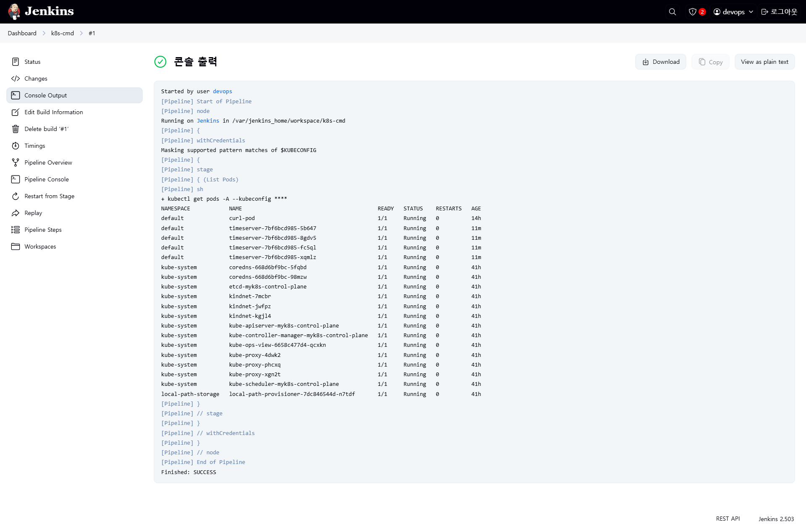
Task: Open the Workspaces folder item
Action: point(40,246)
